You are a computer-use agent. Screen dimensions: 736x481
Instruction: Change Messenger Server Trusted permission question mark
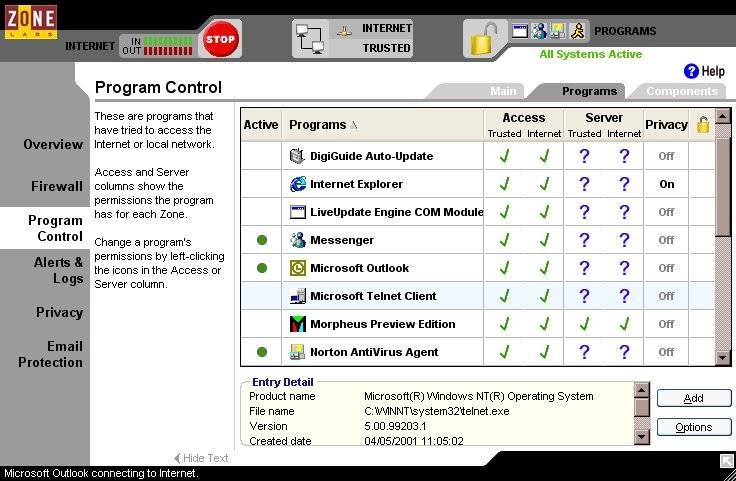pyautogui.click(x=584, y=240)
